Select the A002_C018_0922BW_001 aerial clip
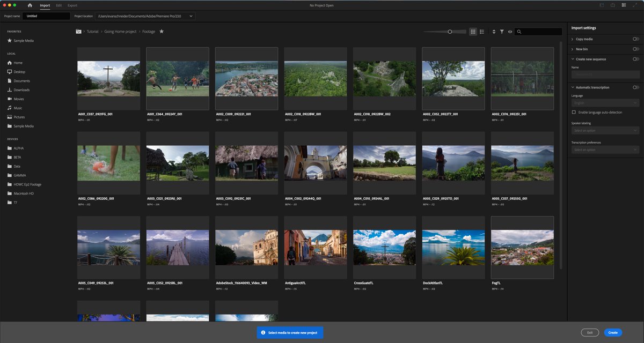644x343 pixels. (x=316, y=78)
